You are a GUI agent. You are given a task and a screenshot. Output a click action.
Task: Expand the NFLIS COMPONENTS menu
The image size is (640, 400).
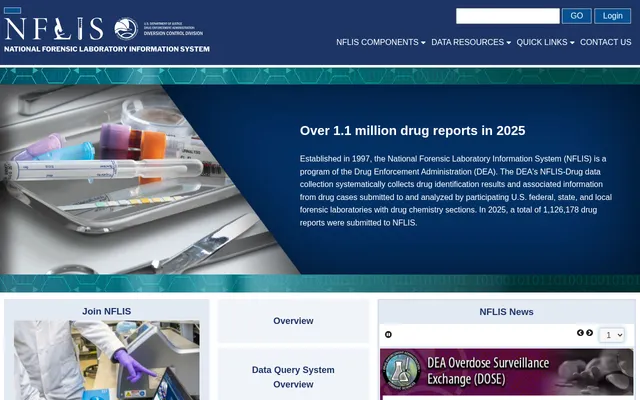tap(380, 42)
